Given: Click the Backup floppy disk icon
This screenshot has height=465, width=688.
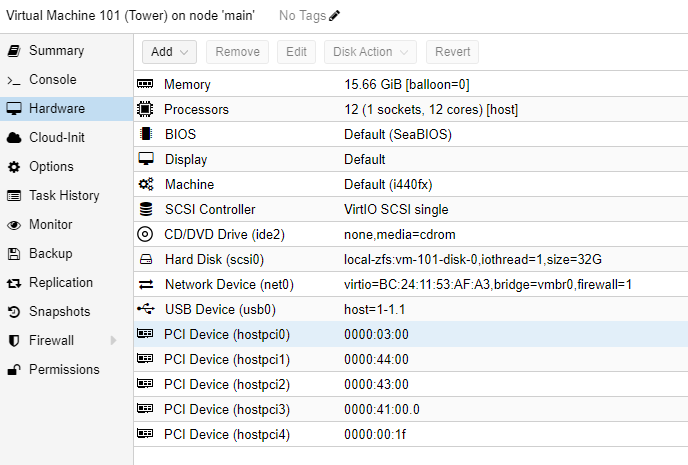Looking at the screenshot, I should [14, 254].
